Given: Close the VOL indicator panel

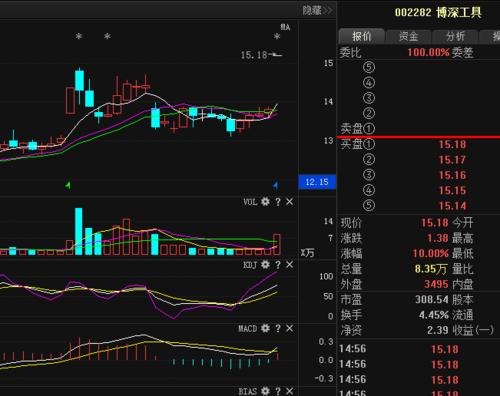Looking at the screenshot, I should 290,201.
